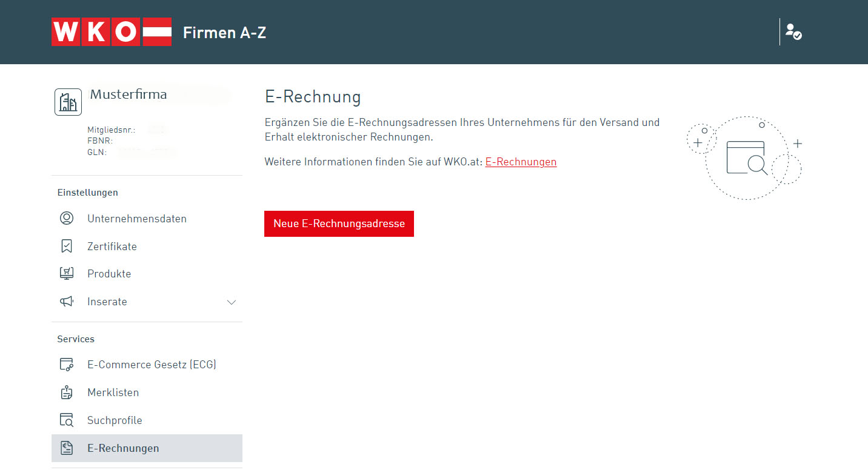The height and width of the screenshot is (470, 868).
Task: Click the Musterfirma company name
Action: pyautogui.click(x=129, y=94)
